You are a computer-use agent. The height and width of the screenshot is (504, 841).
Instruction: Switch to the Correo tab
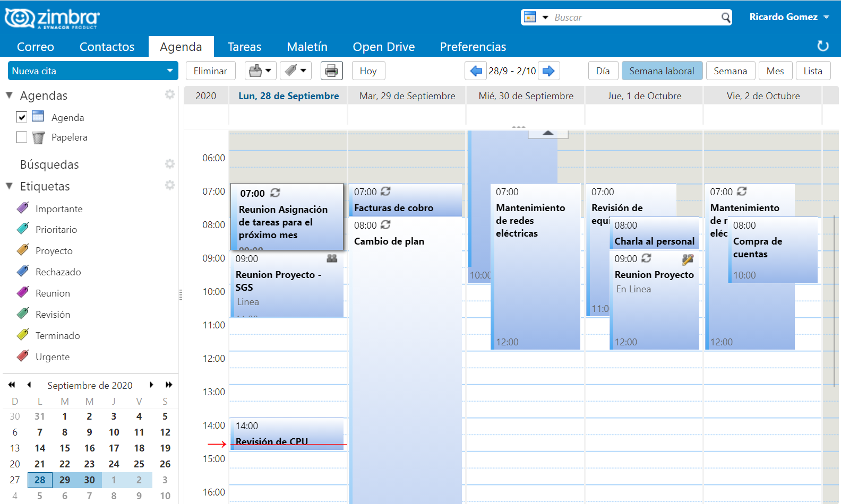coord(35,47)
